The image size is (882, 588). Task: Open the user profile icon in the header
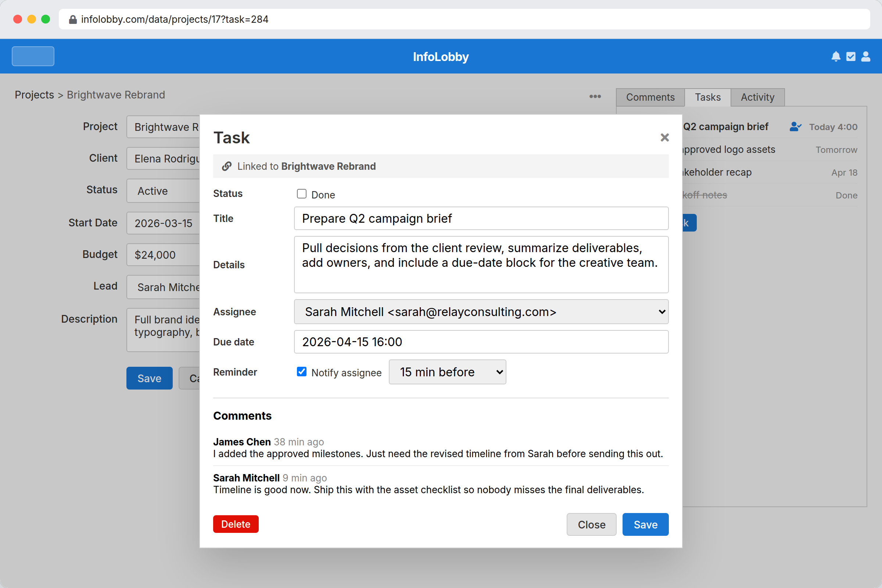coord(865,56)
